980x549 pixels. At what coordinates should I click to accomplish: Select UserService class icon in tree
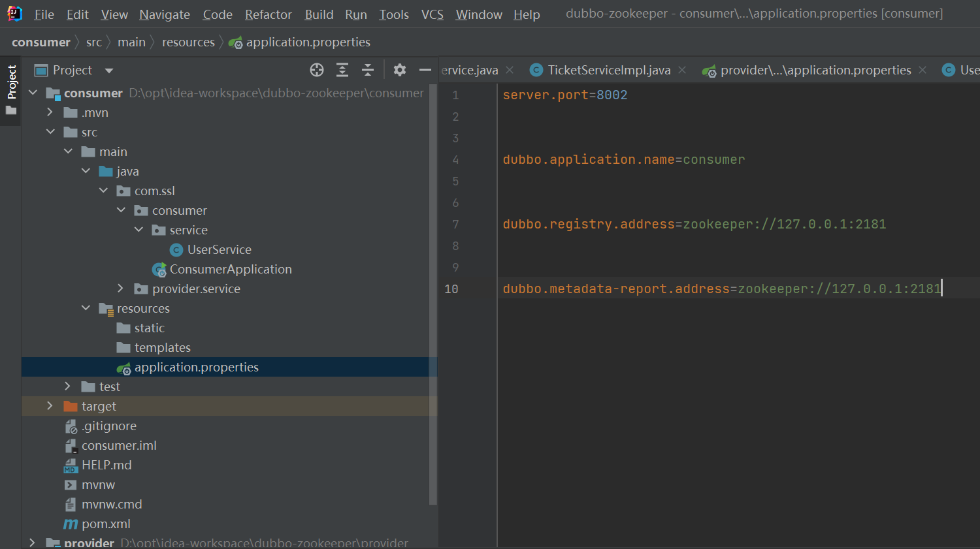coord(176,250)
